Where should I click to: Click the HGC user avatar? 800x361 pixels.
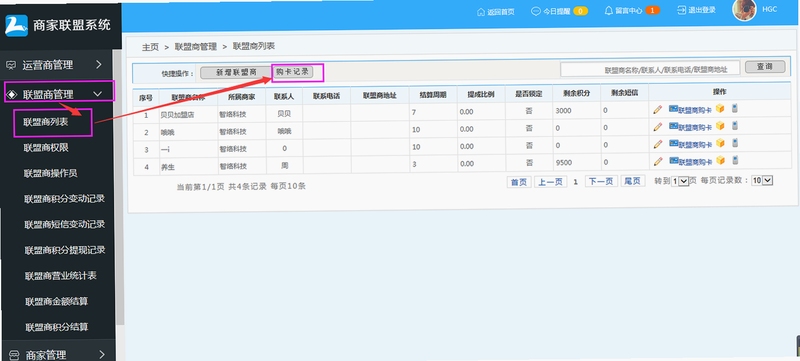coord(744,10)
